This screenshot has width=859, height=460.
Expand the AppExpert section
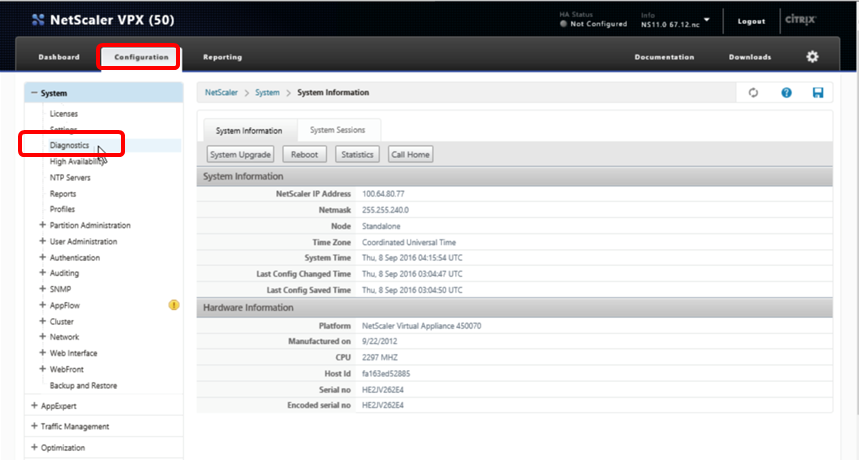[x=34, y=406]
